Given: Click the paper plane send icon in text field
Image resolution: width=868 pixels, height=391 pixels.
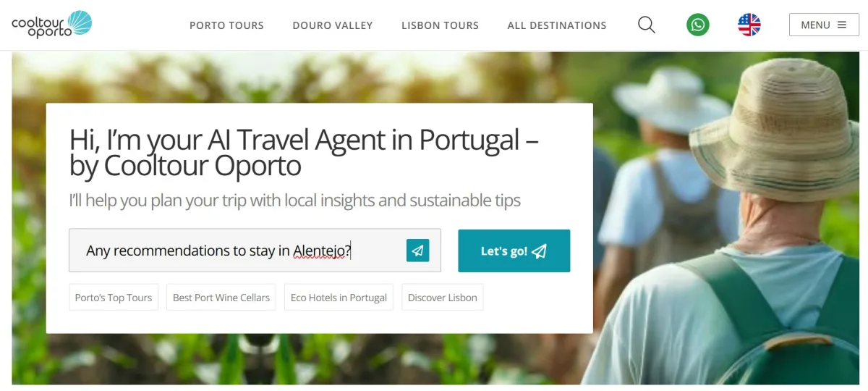Looking at the screenshot, I should pos(417,251).
